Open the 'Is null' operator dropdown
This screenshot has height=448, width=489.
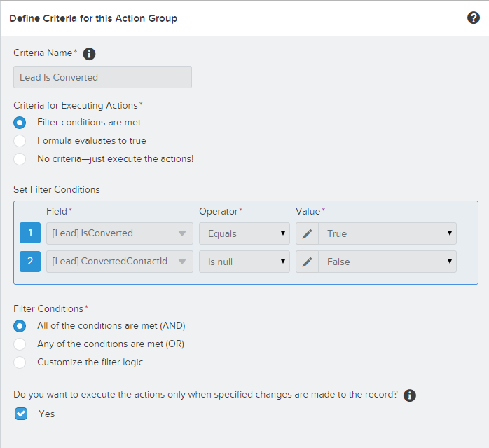tap(244, 262)
